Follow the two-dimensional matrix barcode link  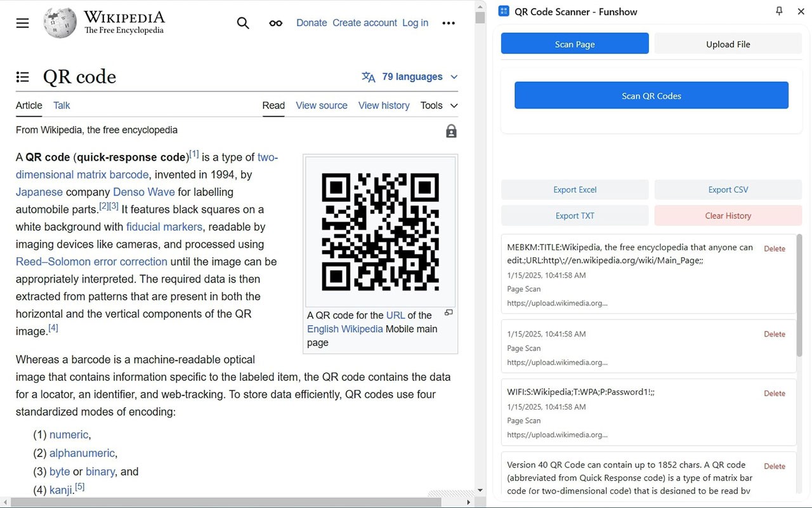[x=82, y=175]
